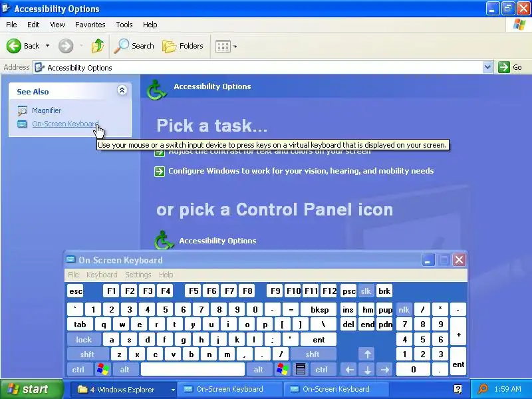Image resolution: width=532 pixels, height=399 pixels.
Task: Toggle the left alt key
Action: click(125, 369)
